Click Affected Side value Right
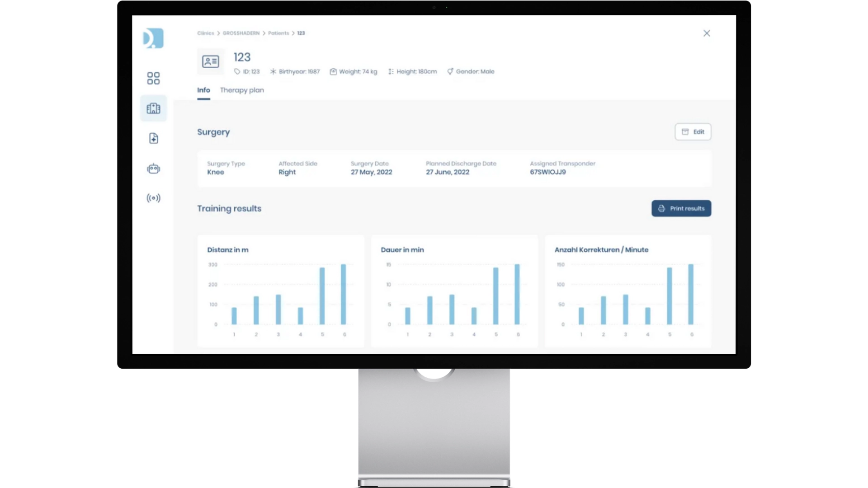The height and width of the screenshot is (488, 868). pyautogui.click(x=287, y=172)
